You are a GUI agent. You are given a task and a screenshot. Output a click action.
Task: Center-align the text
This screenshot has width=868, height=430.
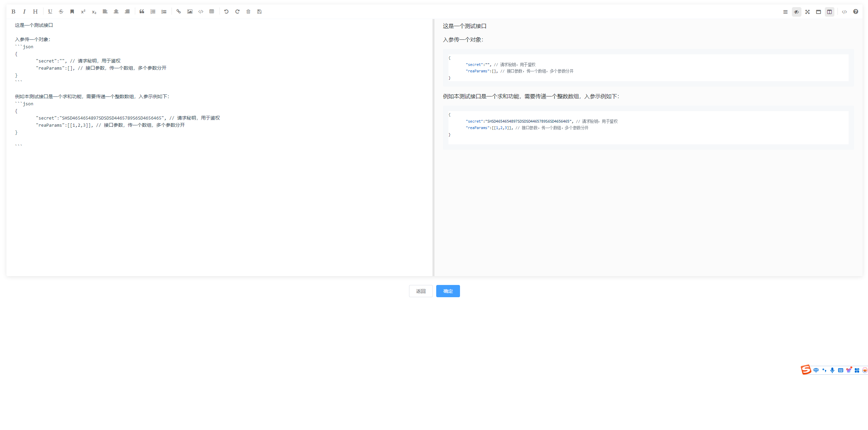[x=116, y=12]
